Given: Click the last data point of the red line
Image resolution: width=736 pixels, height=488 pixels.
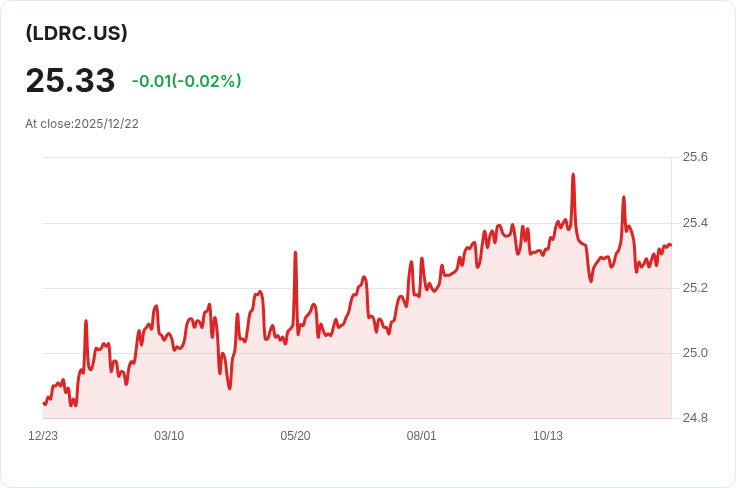Looking at the screenshot, I should click(x=670, y=244).
